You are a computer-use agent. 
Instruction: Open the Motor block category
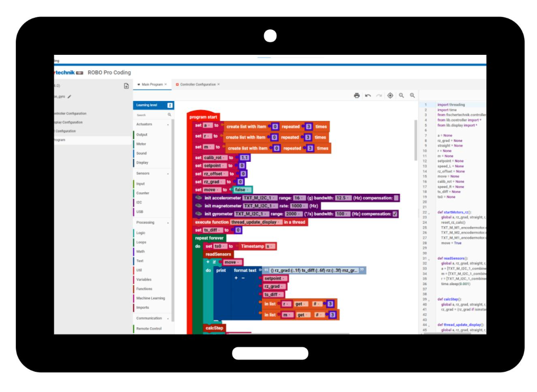tap(141, 144)
